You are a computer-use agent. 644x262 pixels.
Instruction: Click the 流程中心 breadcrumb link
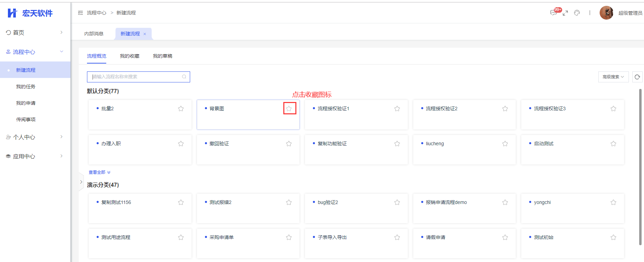97,13
